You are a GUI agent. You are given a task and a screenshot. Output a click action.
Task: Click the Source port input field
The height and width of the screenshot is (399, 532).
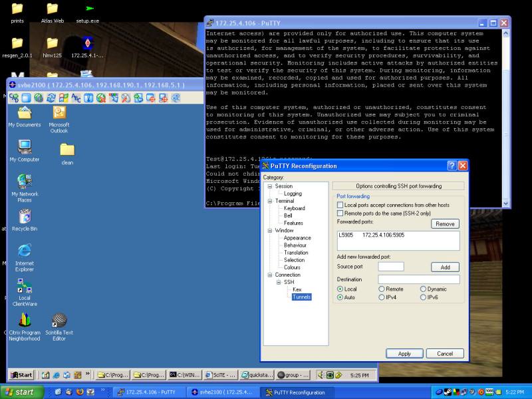(x=391, y=267)
